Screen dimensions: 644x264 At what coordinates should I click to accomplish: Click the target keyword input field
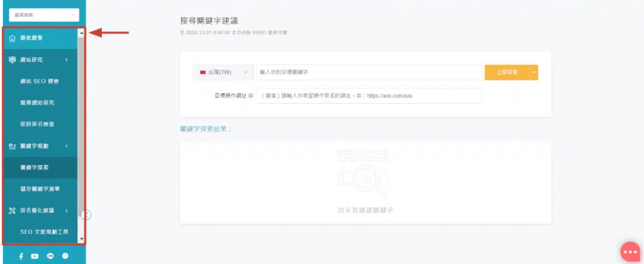pyautogui.click(x=368, y=72)
